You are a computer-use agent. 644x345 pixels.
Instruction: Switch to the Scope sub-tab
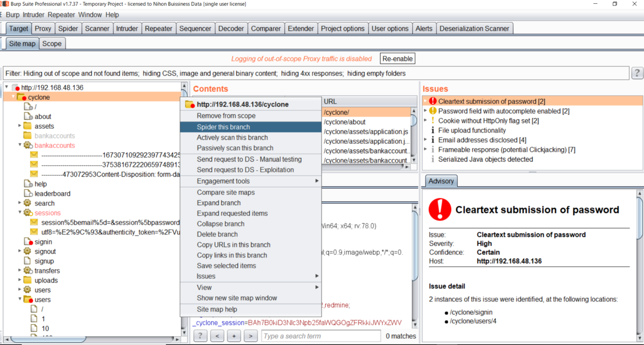click(52, 43)
